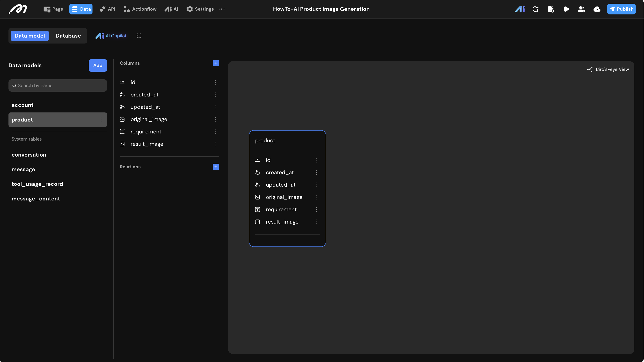
Task: Add a new relation with plus icon
Action: (215, 167)
